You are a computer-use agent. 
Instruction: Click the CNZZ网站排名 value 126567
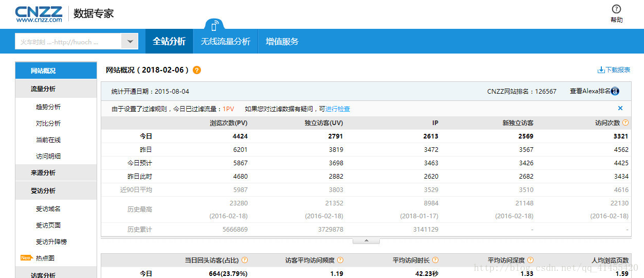point(545,92)
